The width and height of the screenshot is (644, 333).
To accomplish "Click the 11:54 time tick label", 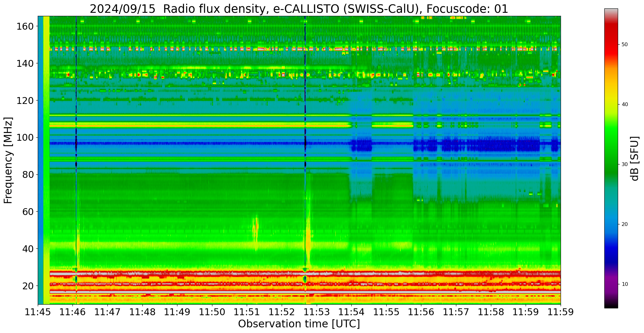I will point(351,312).
